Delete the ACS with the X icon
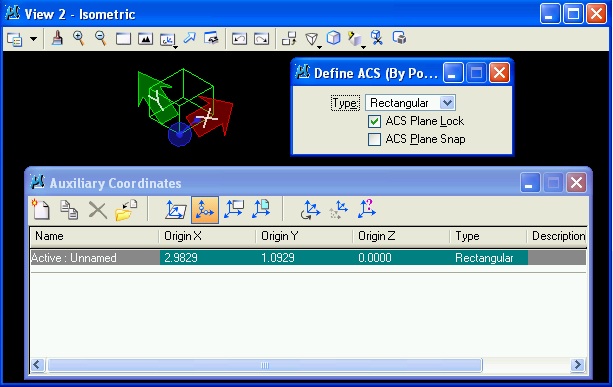 (97, 210)
